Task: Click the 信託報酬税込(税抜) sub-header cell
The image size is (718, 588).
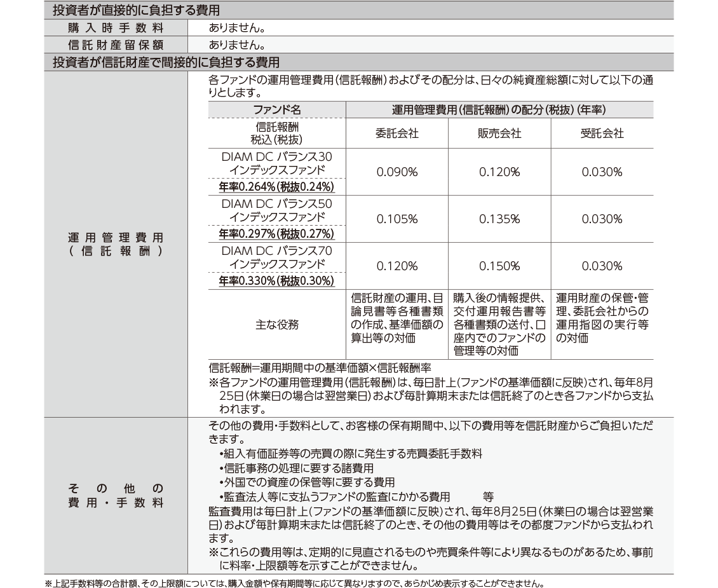Action: [x=276, y=133]
